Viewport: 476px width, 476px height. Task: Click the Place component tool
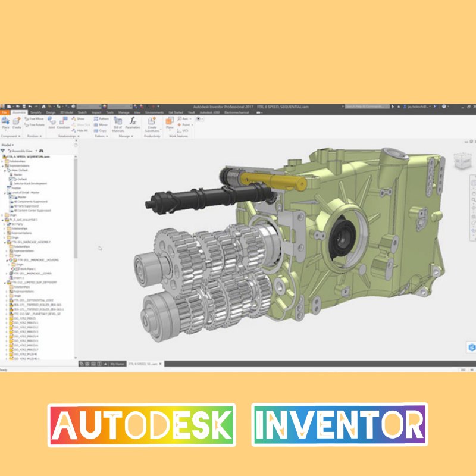coord(5,123)
